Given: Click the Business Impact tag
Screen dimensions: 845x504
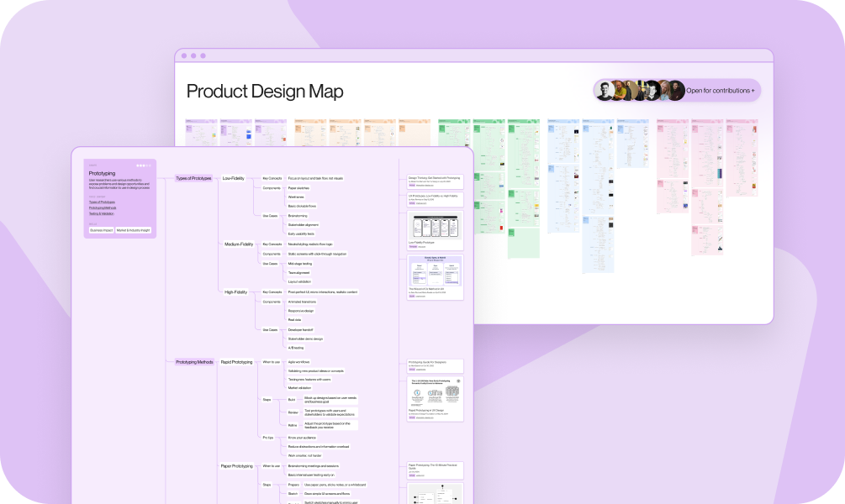Looking at the screenshot, I should click(x=101, y=230).
